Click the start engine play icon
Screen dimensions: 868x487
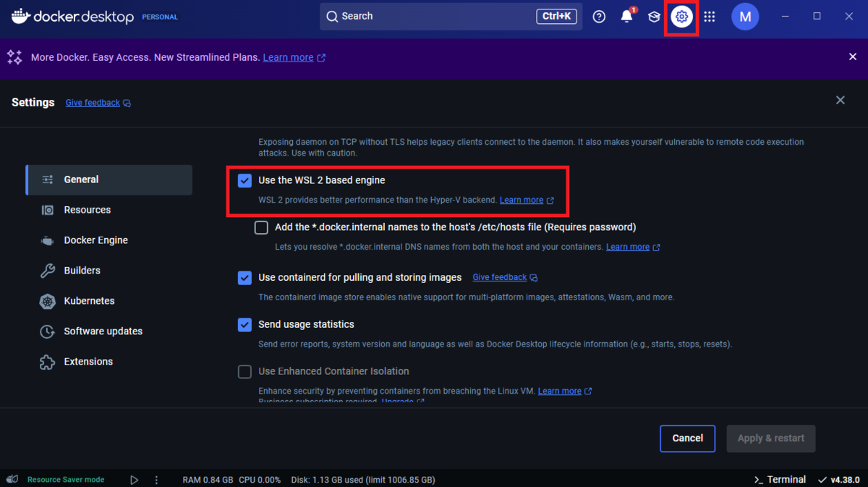pyautogui.click(x=134, y=479)
